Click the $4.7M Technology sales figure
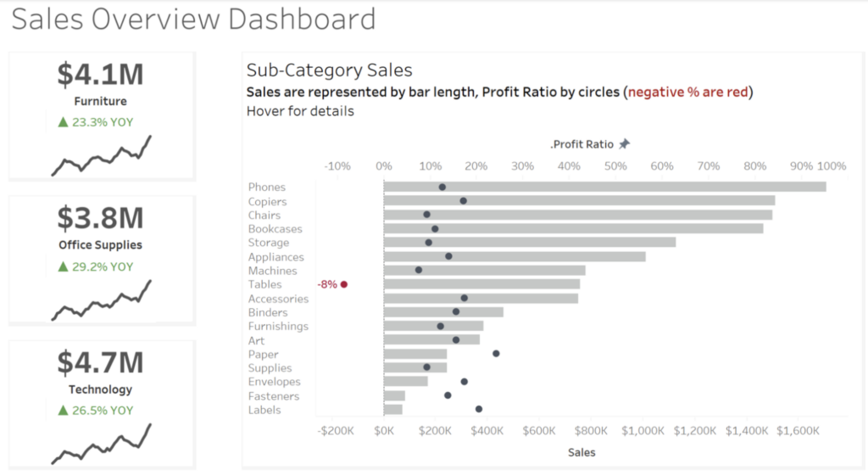Image resolution: width=868 pixels, height=476 pixels. tap(101, 363)
